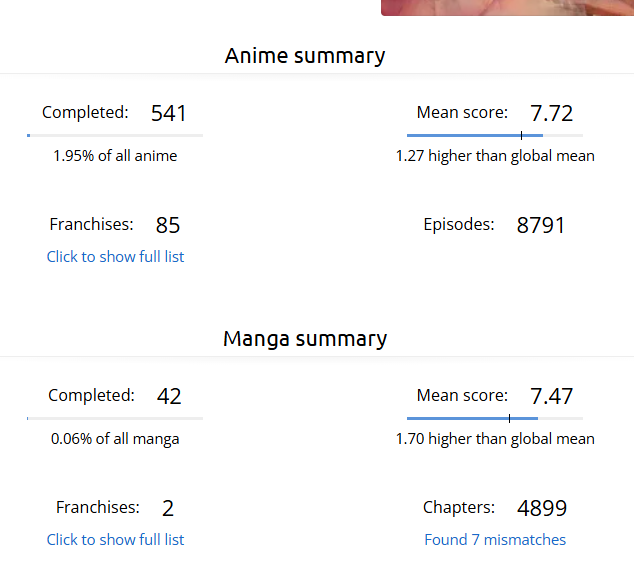
Task: Open the manga franchises full list link
Action: 115,540
